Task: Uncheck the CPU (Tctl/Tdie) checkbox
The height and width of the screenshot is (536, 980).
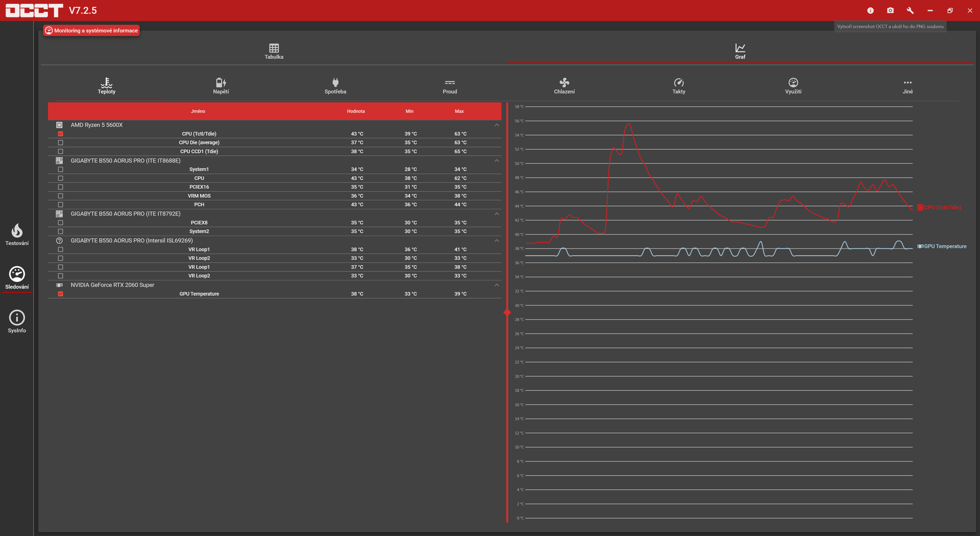Action: 60,134
